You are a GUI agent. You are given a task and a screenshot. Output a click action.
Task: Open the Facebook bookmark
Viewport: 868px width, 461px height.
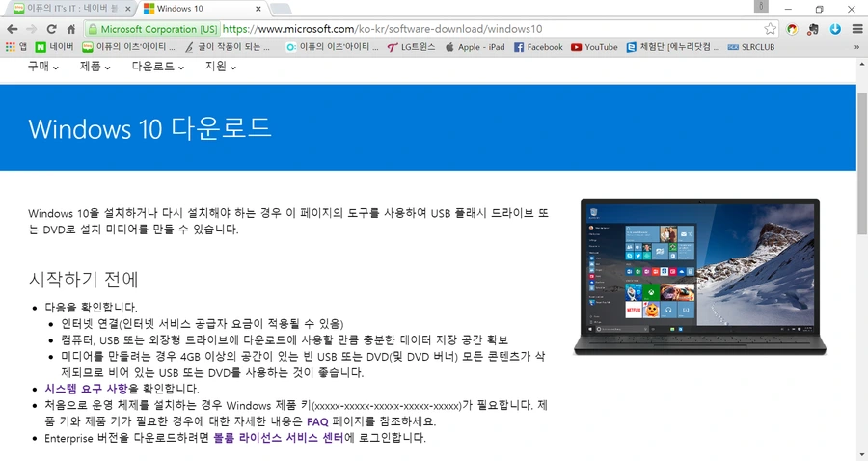point(538,47)
